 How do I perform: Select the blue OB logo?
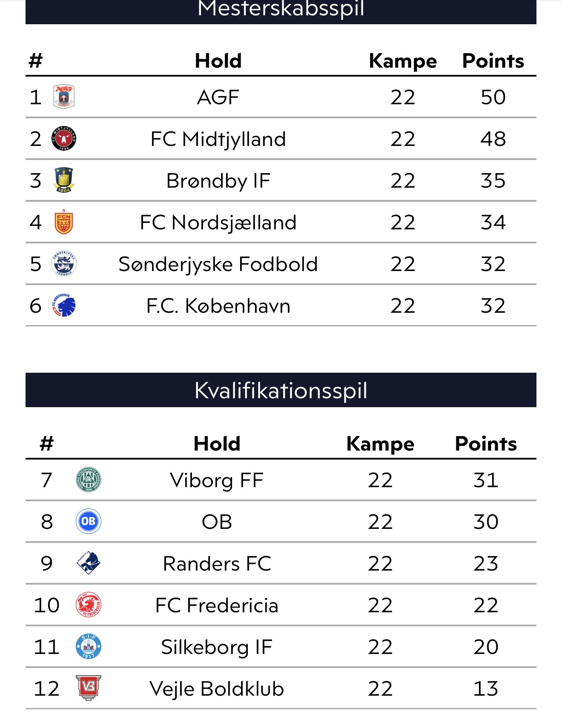(x=89, y=521)
